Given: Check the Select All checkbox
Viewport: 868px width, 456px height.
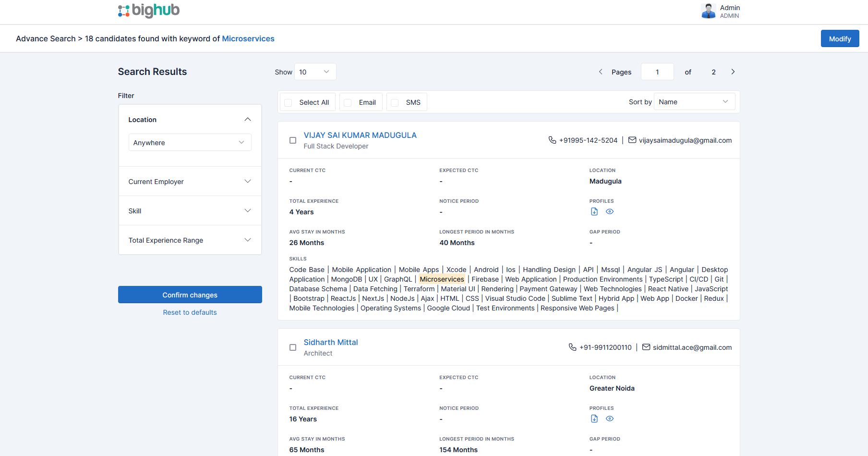Looking at the screenshot, I should click(288, 102).
